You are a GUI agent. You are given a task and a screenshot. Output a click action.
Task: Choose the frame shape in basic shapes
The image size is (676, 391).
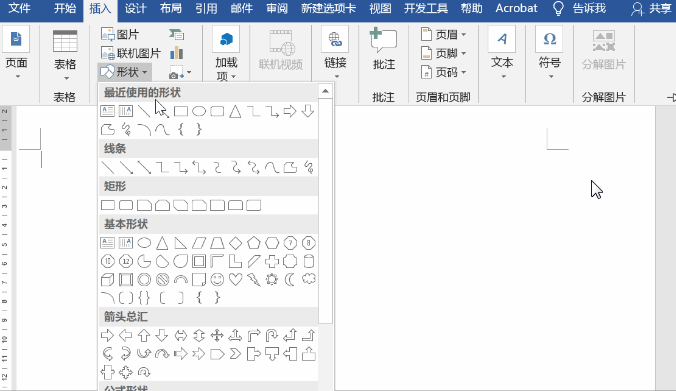click(199, 261)
